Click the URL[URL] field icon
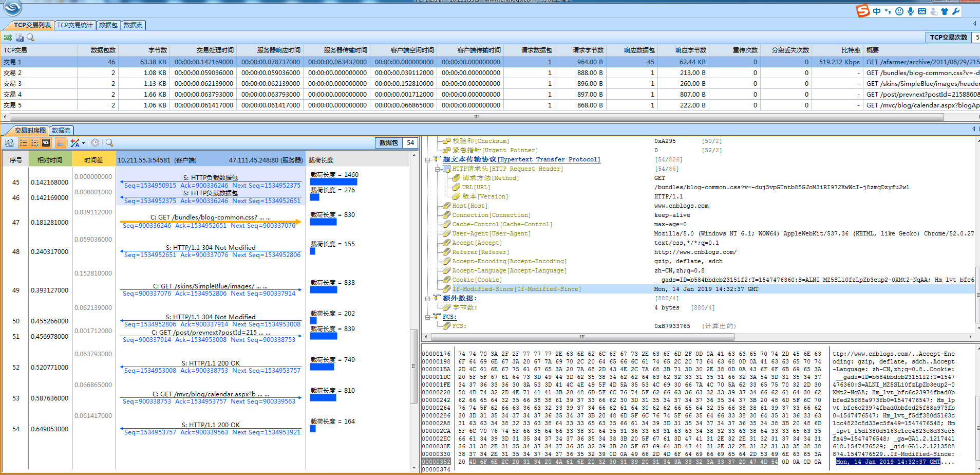980x475 pixels. (456, 187)
